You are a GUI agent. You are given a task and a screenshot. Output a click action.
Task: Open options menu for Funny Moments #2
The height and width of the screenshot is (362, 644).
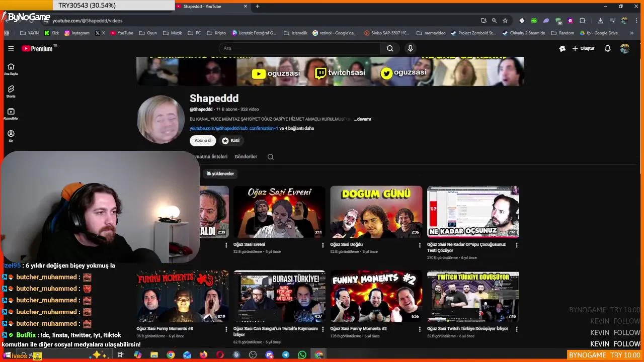click(420, 329)
